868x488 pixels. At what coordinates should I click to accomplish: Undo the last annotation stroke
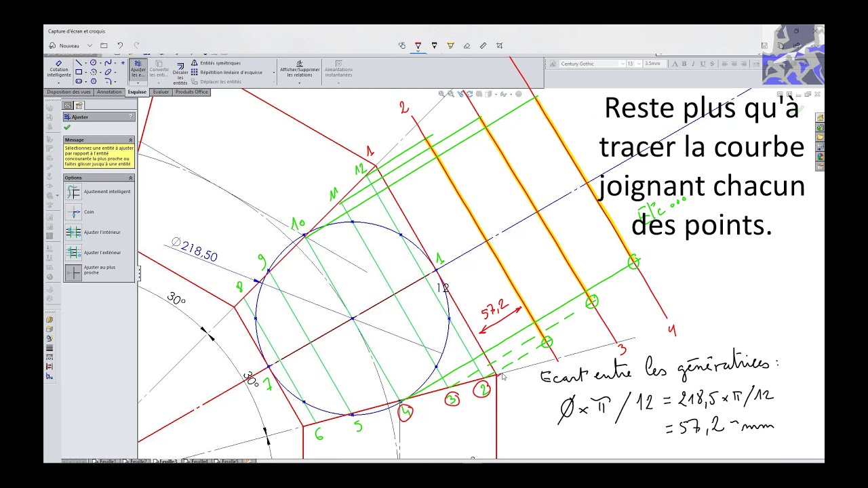click(120, 45)
